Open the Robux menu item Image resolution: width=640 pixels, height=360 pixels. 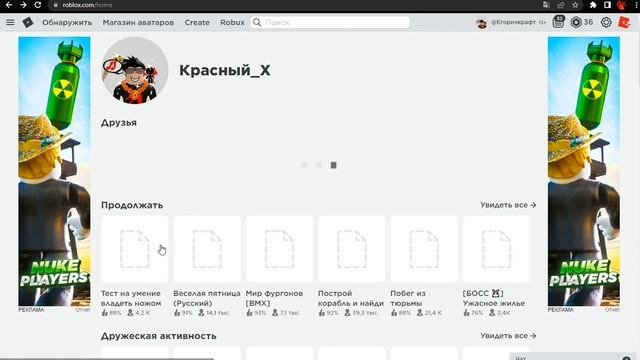pos(232,22)
